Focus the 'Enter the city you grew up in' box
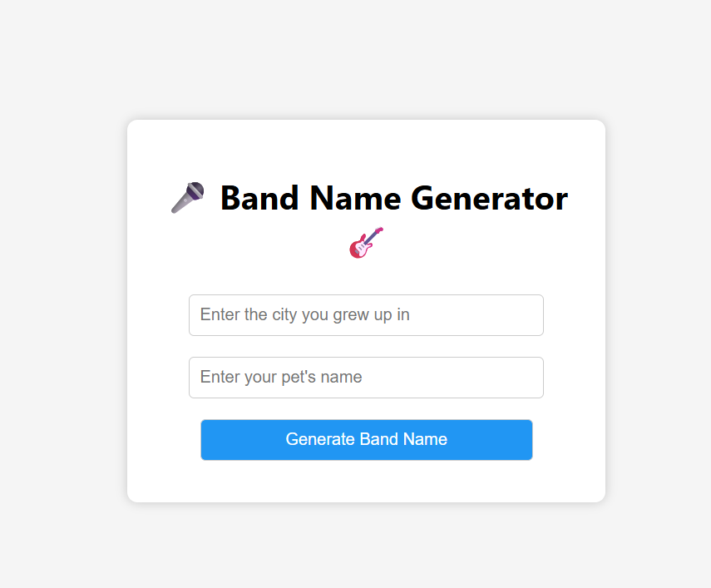Viewport: 711px width, 588px height. (x=366, y=315)
